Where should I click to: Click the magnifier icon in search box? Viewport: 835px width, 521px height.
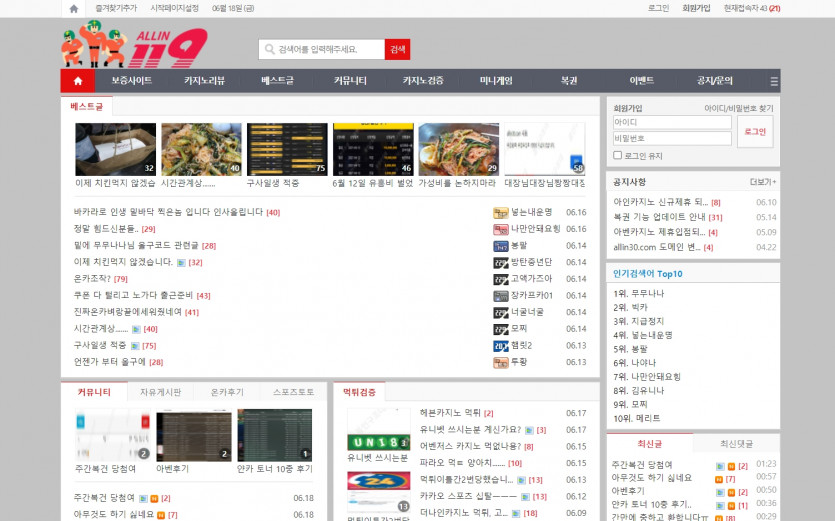click(x=268, y=49)
